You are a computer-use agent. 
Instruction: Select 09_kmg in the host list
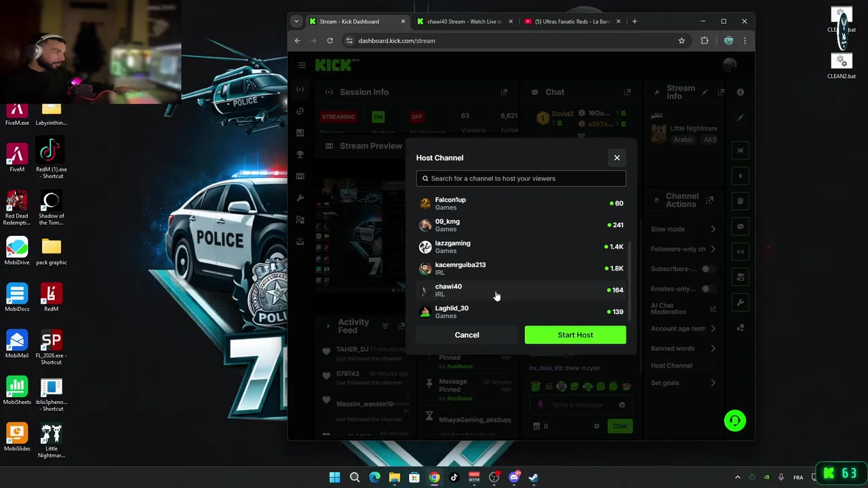(x=521, y=225)
